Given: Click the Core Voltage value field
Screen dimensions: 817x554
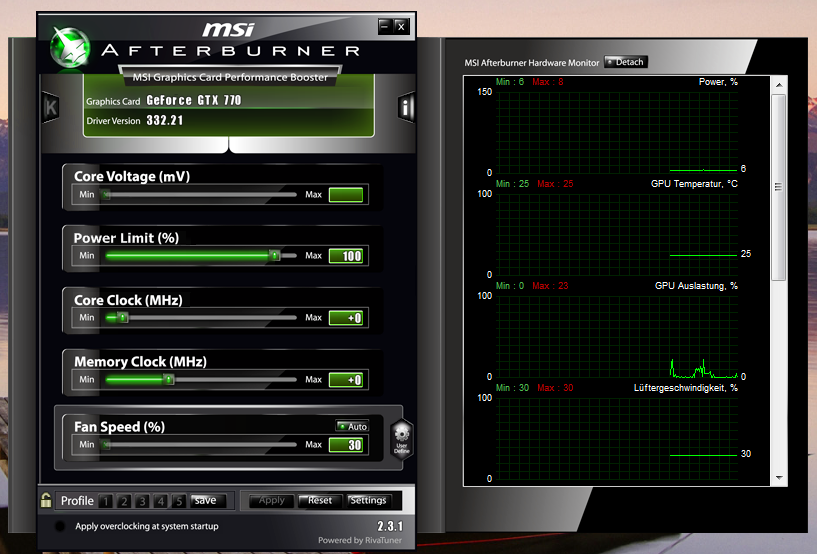Looking at the screenshot, I should (x=346, y=194).
